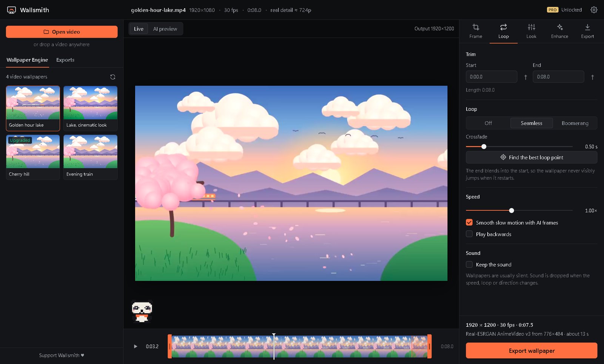Click the Output 1920×1200 label
604x364 pixels.
point(434,29)
